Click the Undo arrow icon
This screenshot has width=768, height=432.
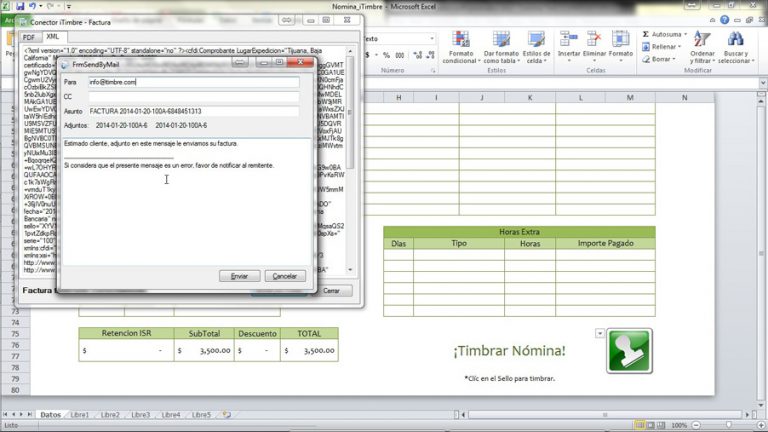point(33,6)
